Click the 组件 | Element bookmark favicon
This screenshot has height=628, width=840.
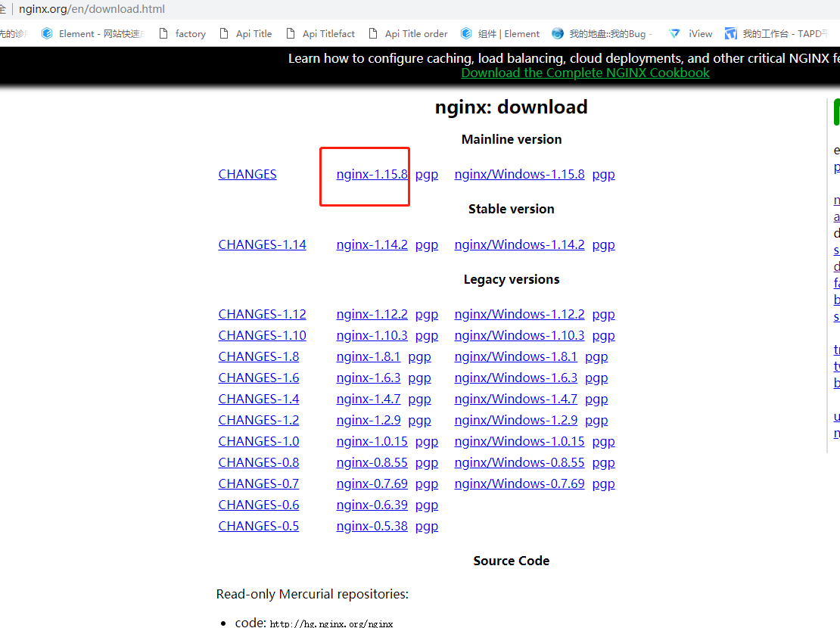point(466,34)
